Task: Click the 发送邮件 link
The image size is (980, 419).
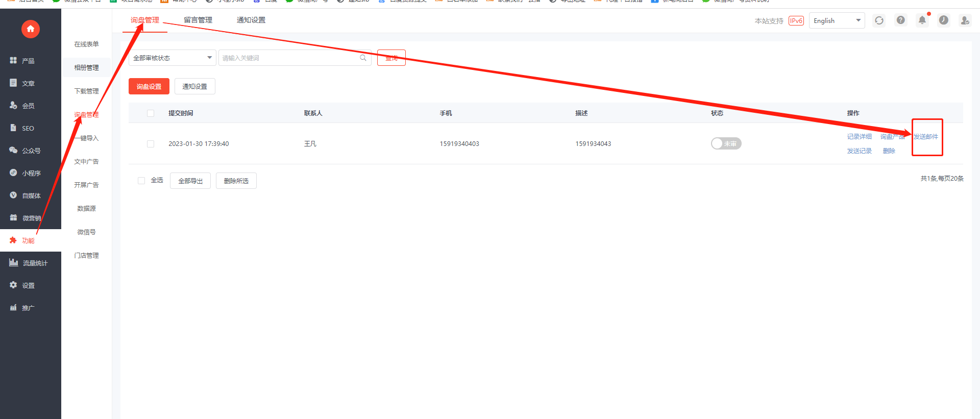Action: pyautogui.click(x=926, y=137)
